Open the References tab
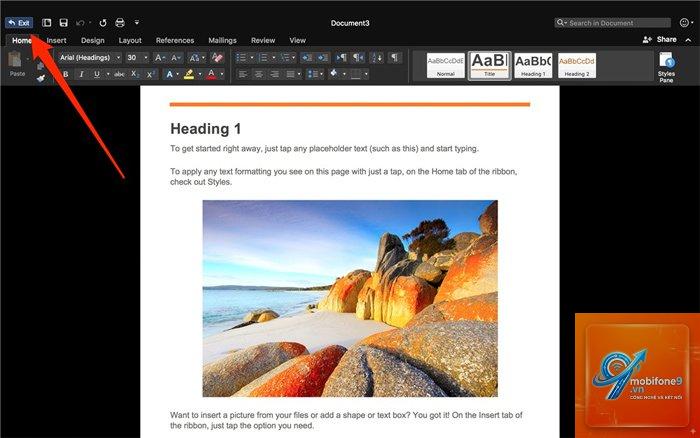This screenshot has height=438, width=700. click(x=175, y=40)
